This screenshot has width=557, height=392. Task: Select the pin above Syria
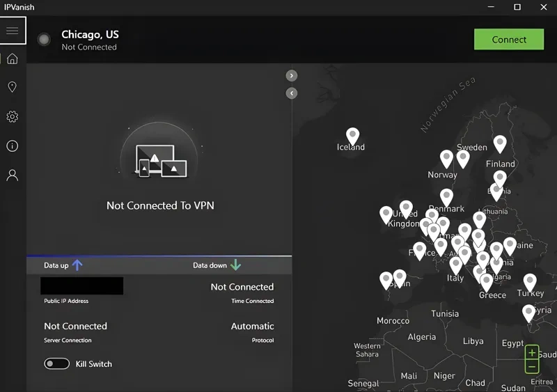tap(528, 313)
